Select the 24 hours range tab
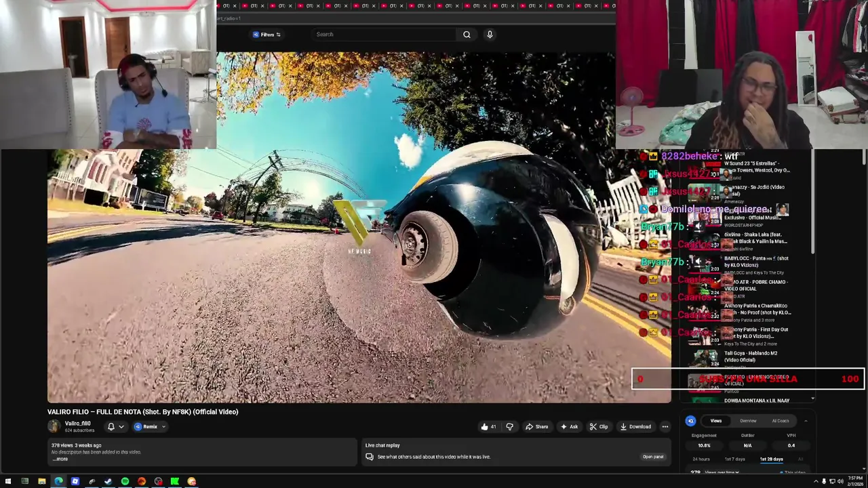The image size is (868, 488). 701,460
